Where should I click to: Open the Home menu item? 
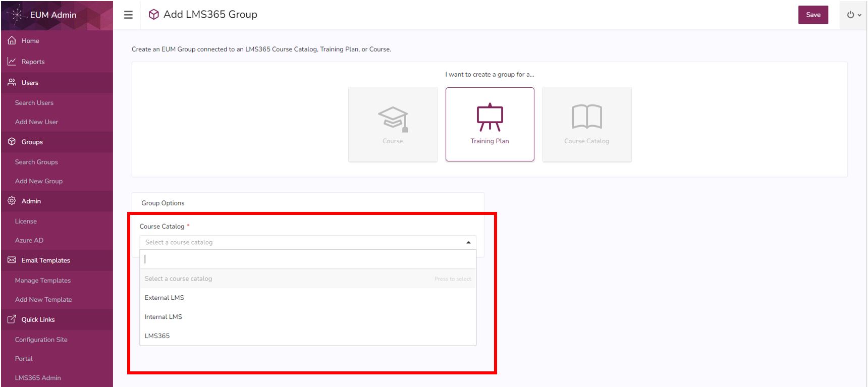pos(30,41)
